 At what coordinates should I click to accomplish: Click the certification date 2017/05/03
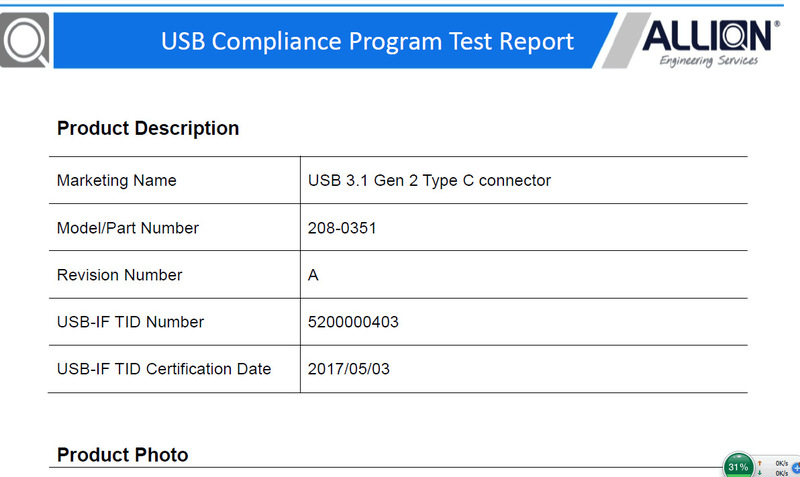(x=348, y=369)
